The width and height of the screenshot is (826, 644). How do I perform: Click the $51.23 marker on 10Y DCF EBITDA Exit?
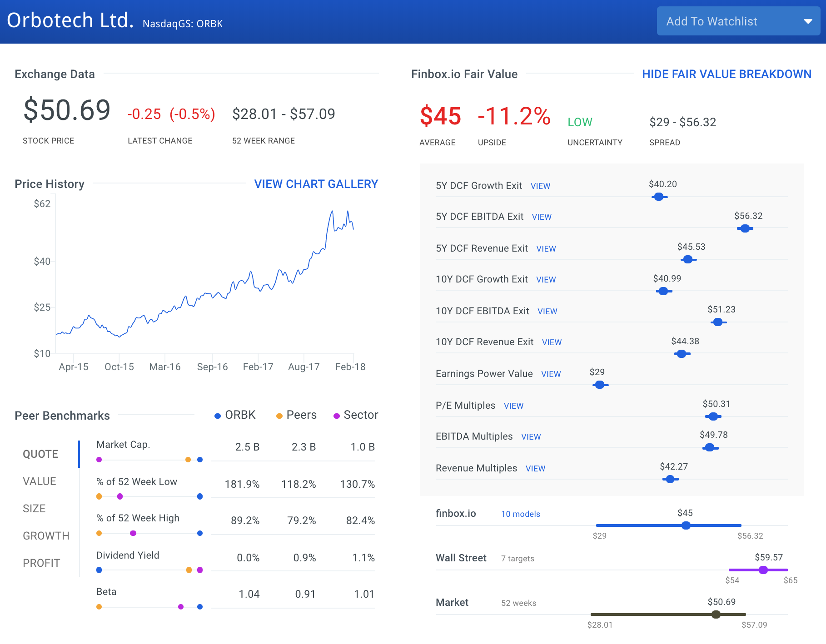tap(718, 322)
